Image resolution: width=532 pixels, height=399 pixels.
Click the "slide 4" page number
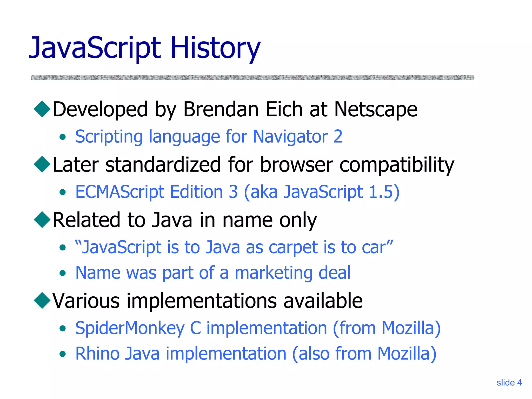[509, 383]
